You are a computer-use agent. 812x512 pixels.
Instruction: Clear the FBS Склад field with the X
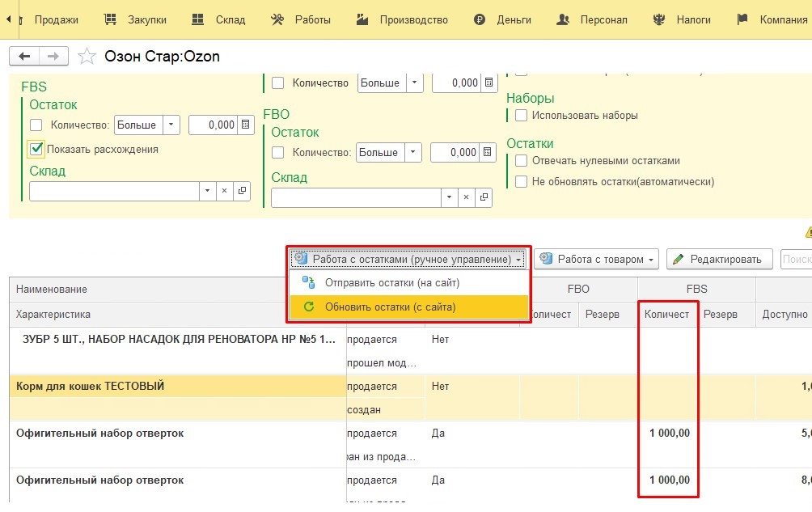(x=224, y=191)
